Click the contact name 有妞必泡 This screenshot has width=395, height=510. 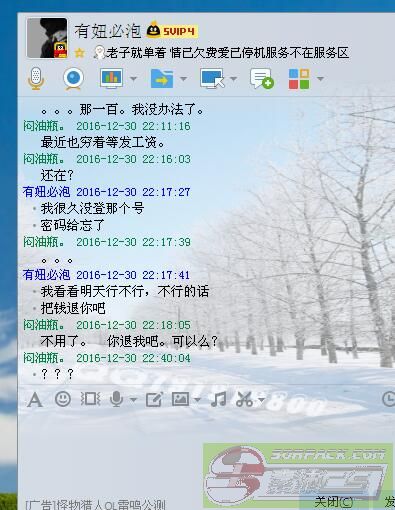pyautogui.click(x=108, y=31)
